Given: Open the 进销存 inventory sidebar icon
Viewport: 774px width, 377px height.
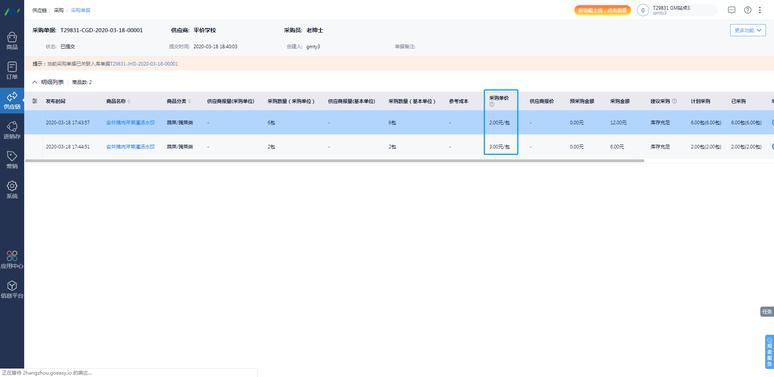Looking at the screenshot, I should [12, 130].
